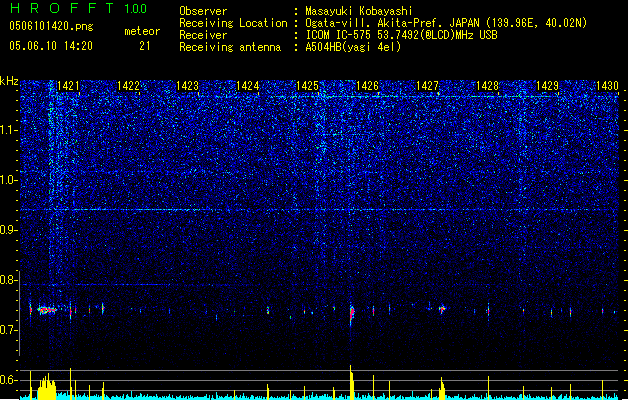The height and width of the screenshot is (400, 629).
Task: Click the 0.6 kHz frequency tick label
Action: (8, 380)
